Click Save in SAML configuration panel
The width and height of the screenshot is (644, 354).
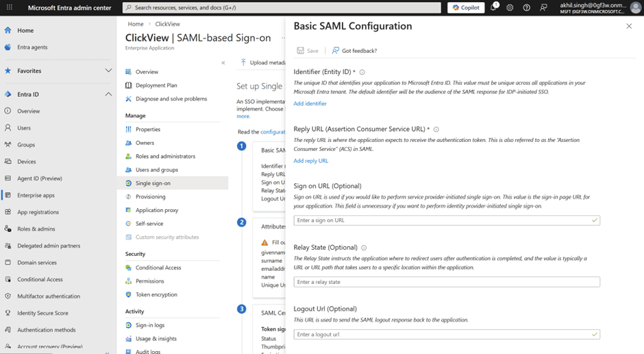[x=308, y=51]
